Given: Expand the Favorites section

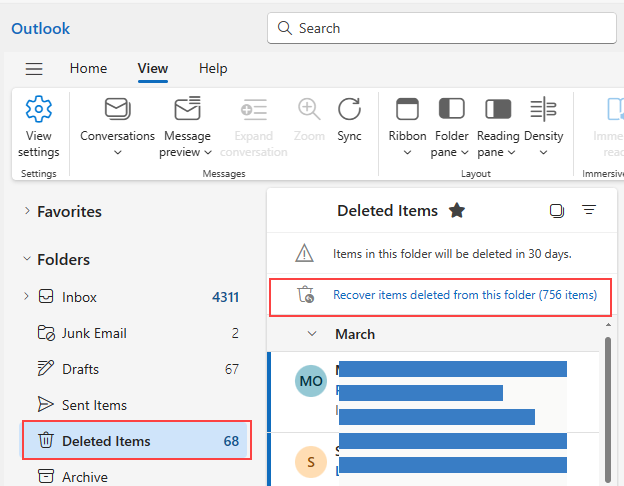Looking at the screenshot, I should pyautogui.click(x=27, y=211).
